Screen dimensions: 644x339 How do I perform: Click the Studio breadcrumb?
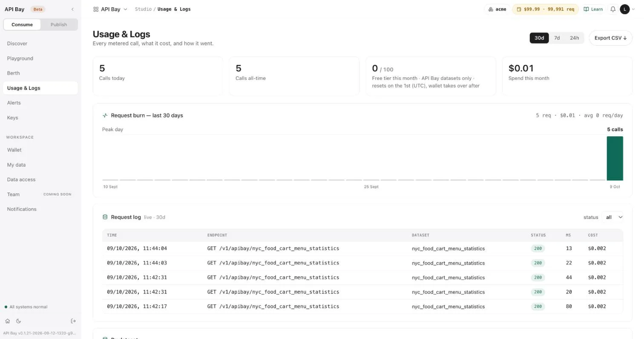tap(143, 9)
